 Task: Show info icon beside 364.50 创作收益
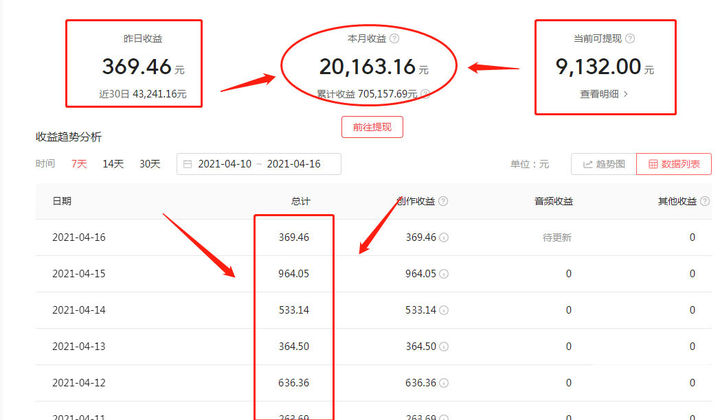pyautogui.click(x=444, y=347)
